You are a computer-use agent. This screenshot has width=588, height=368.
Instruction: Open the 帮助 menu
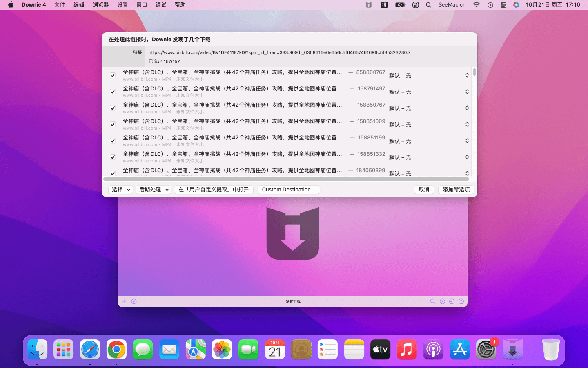coord(180,5)
